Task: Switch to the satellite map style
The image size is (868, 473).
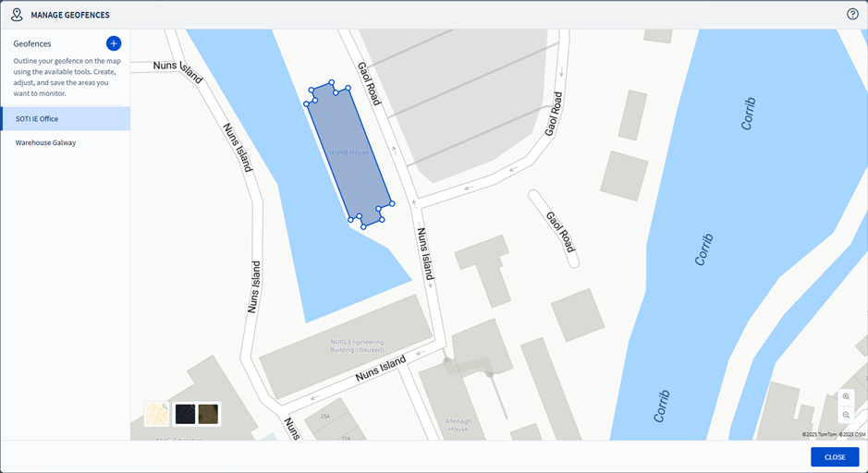Action: (209, 414)
